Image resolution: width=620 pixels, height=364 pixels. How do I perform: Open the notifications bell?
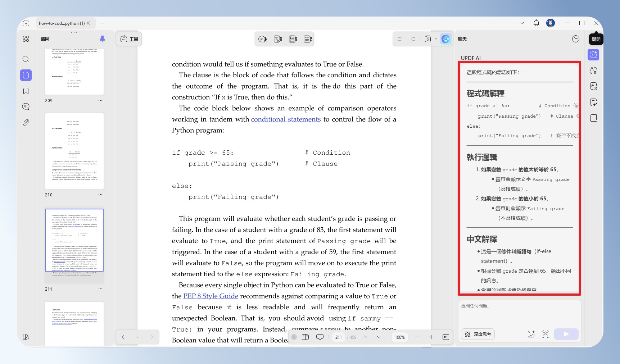[536, 23]
